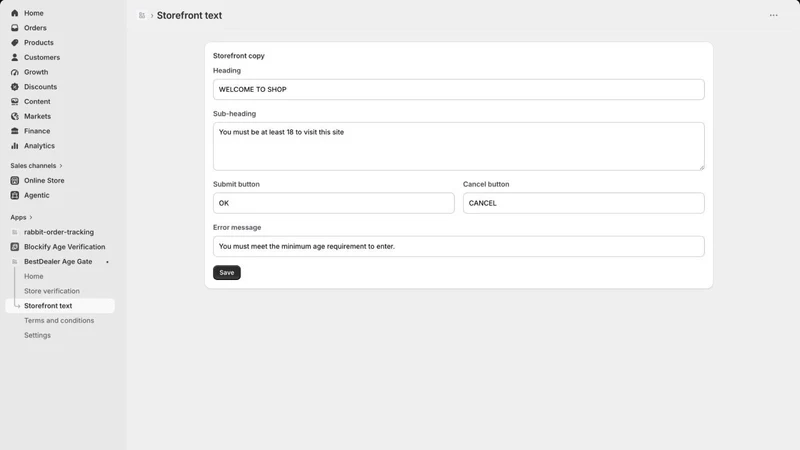The height and width of the screenshot is (450, 800).
Task: Click the Content icon in sidebar
Action: click(15, 102)
